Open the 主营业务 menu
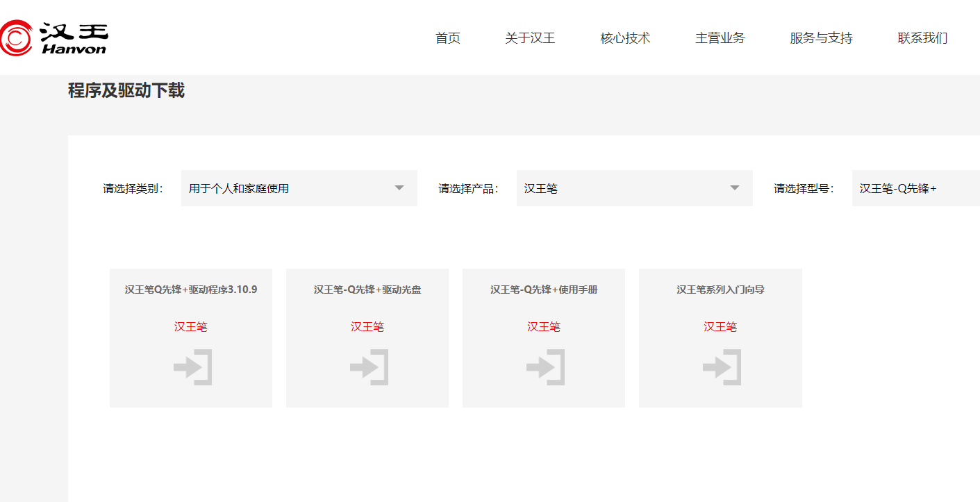 [720, 38]
